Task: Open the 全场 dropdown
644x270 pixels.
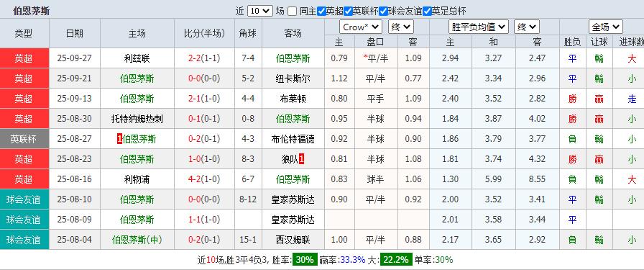Action: pyautogui.click(x=605, y=27)
